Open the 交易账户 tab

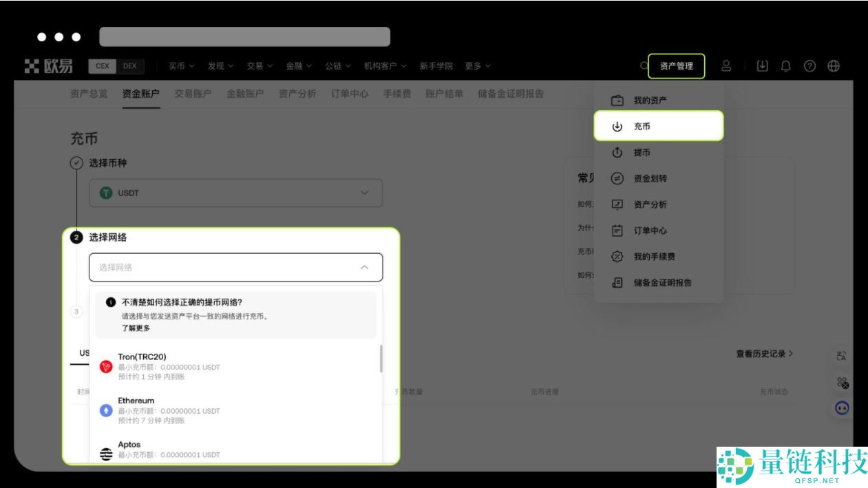193,94
